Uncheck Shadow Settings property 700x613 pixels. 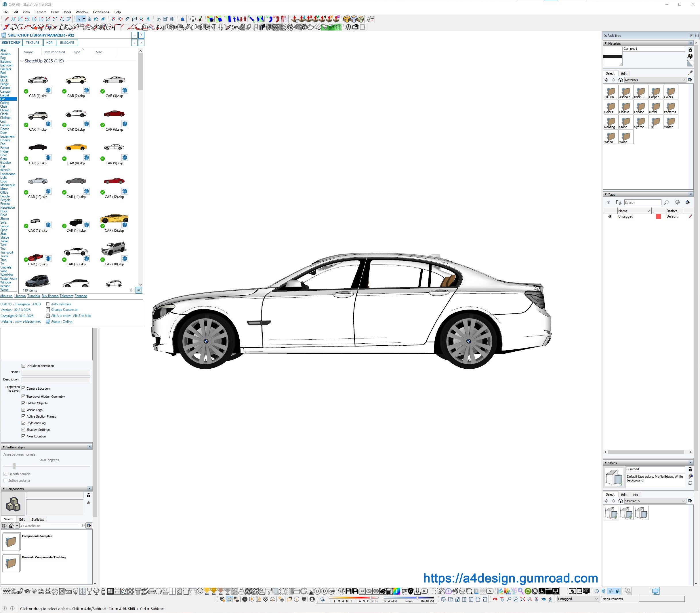24,430
